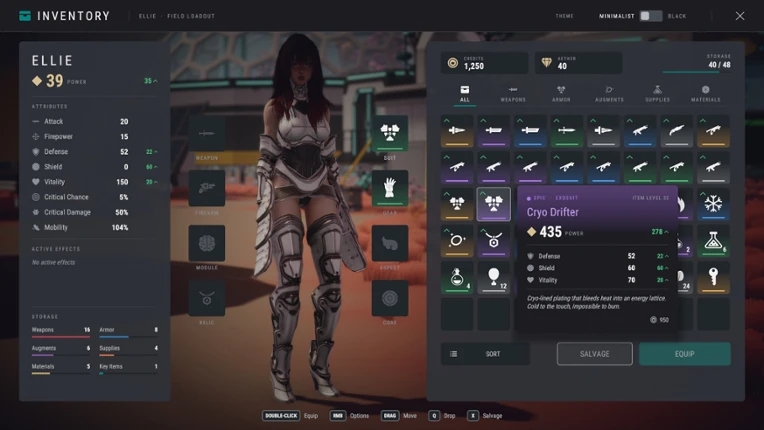Select the gray-rarity blade weapon item
This screenshot has height=430, width=764.
(x=603, y=131)
